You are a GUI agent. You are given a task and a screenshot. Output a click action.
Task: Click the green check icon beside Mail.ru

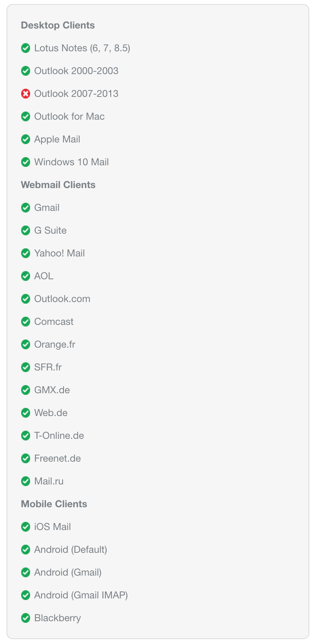click(26, 482)
